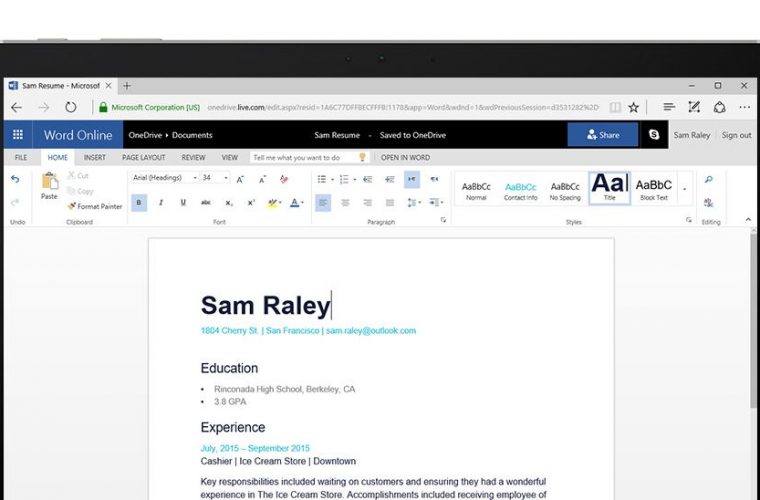Toggle Underline formatting
The height and width of the screenshot is (500, 760).
tap(183, 203)
